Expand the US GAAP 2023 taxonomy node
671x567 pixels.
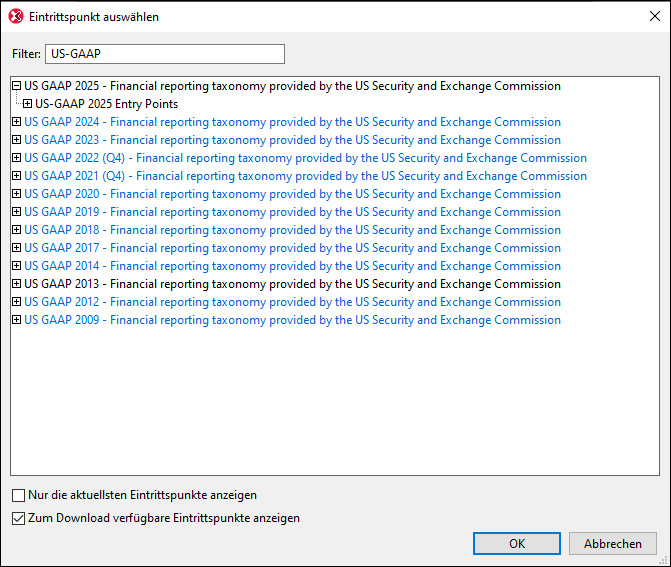point(17,140)
